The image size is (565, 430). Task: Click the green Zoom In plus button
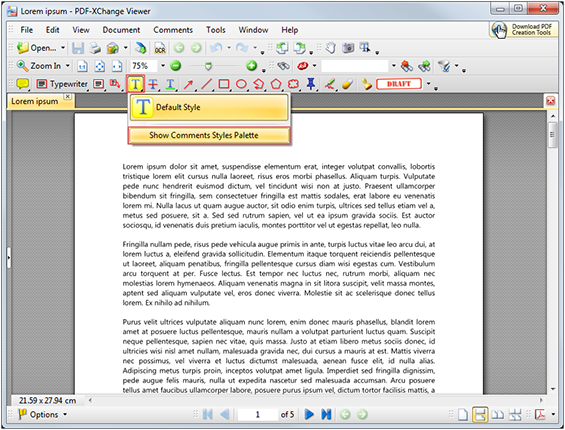point(252,66)
